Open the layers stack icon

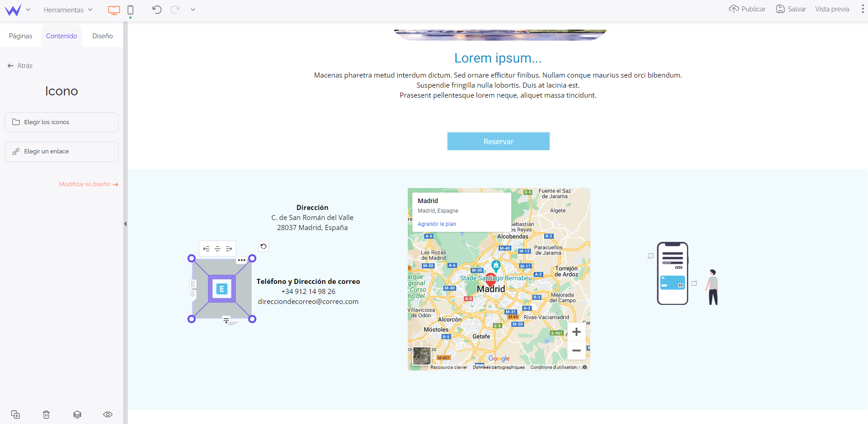[x=77, y=414]
